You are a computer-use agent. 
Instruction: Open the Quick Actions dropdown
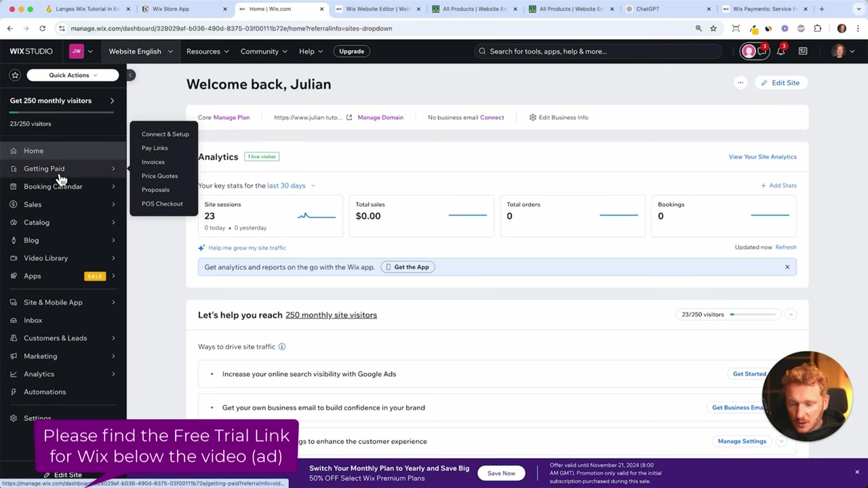point(73,75)
